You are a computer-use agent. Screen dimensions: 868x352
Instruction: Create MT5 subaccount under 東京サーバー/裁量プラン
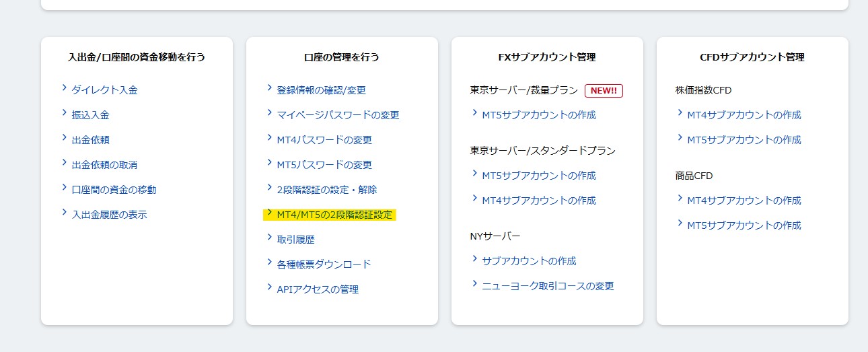(539, 115)
